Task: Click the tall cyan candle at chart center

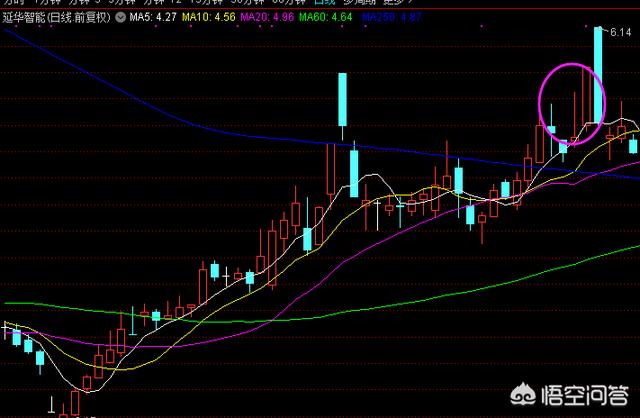Action: (x=342, y=100)
